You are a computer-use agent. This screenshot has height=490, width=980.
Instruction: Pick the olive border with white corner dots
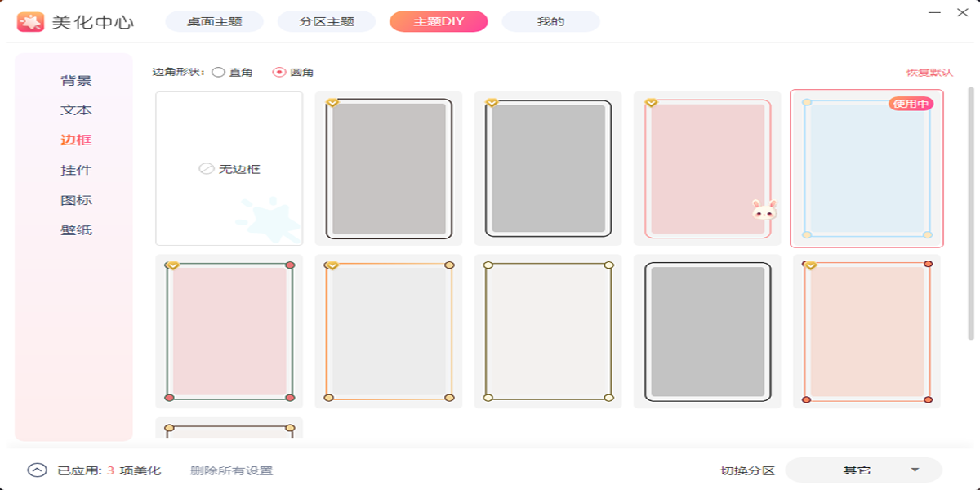tap(548, 331)
